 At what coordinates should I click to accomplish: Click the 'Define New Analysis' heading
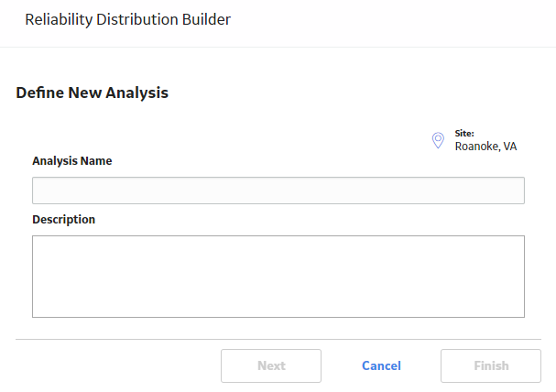(93, 93)
